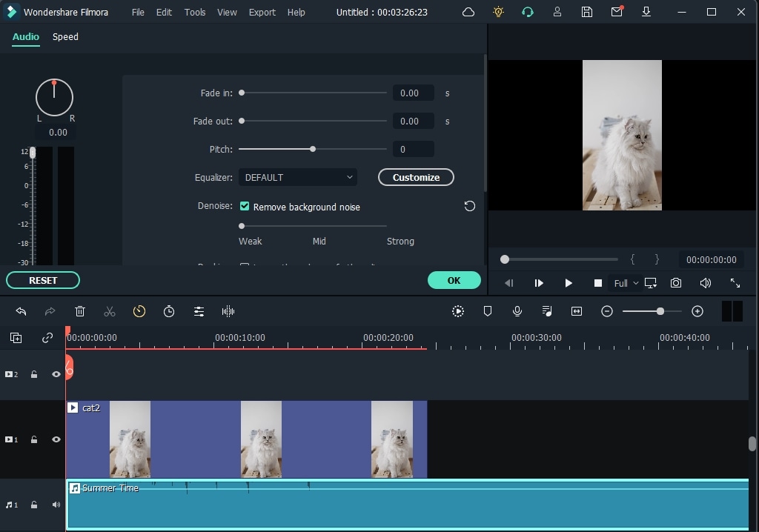Image resolution: width=759 pixels, height=532 pixels.
Task: Click the Delete clip trash icon
Action: point(80,311)
